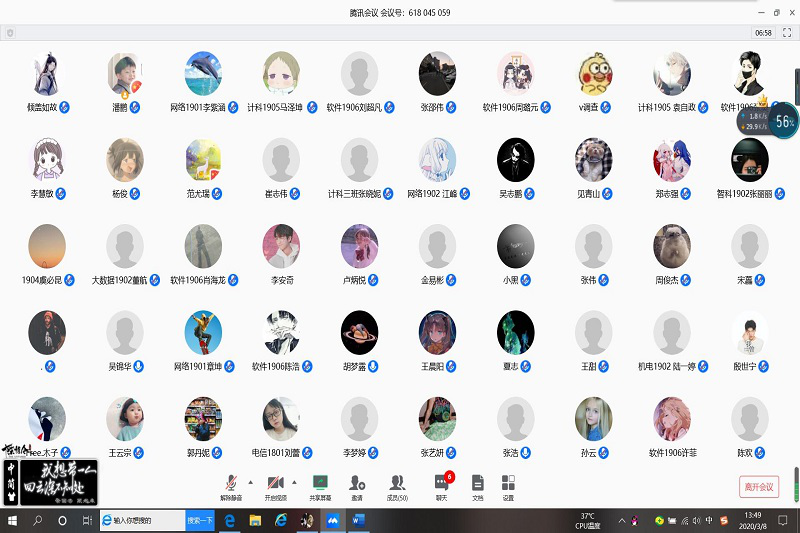The height and width of the screenshot is (533, 800).
Task: Open the Documents (文档) icon
Action: (477, 484)
